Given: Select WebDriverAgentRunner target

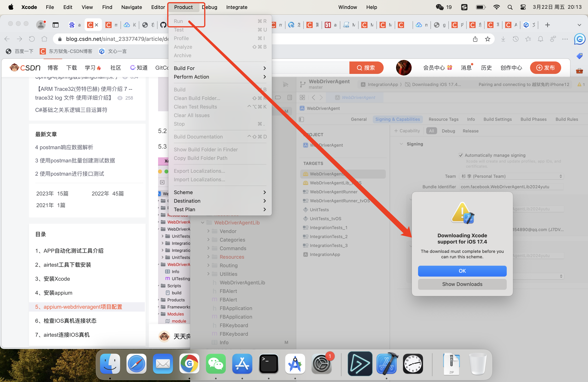Looking at the screenshot, I should coord(333,192).
